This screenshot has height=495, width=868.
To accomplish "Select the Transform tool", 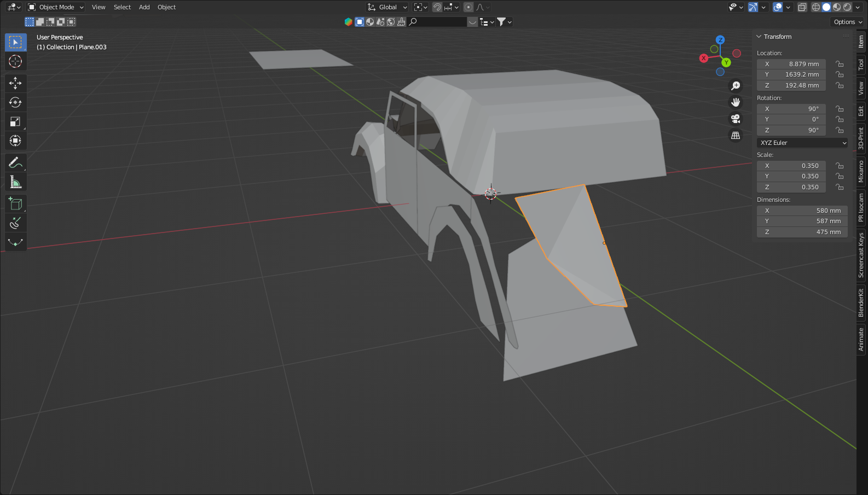I will (15, 141).
